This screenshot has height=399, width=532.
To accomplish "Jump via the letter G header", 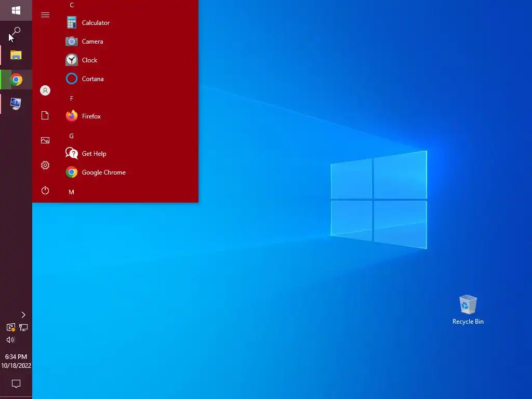I will point(72,136).
